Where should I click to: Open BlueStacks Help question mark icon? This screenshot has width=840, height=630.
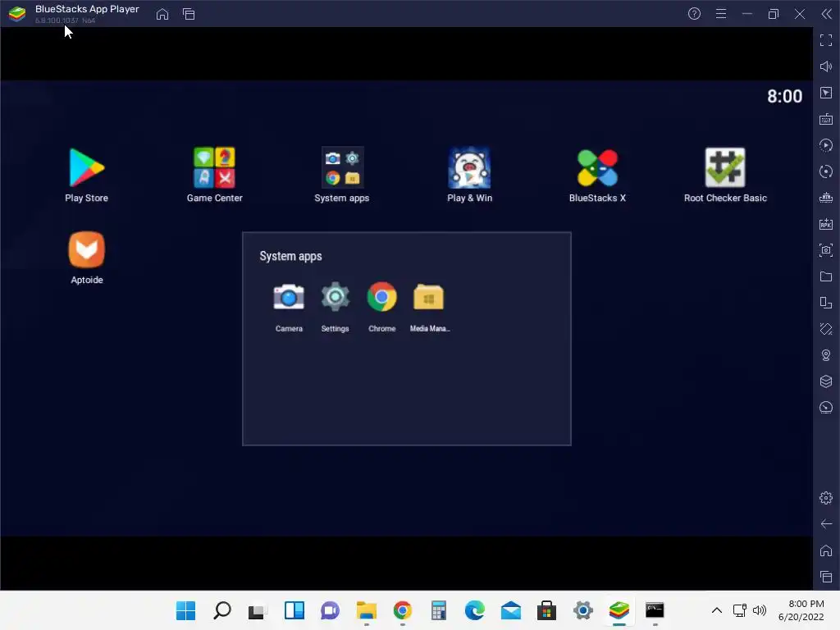(x=694, y=14)
